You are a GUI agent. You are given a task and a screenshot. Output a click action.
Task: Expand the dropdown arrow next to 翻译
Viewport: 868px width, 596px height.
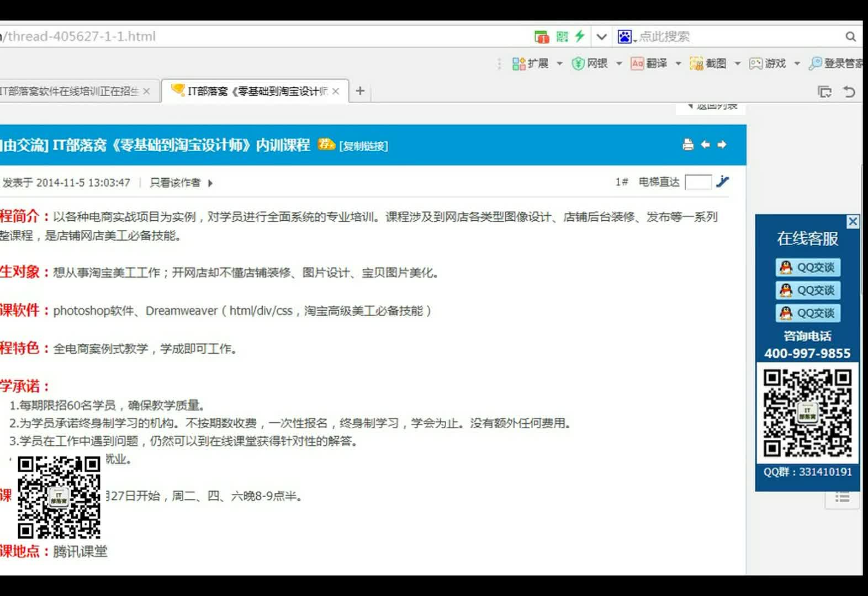[x=678, y=63]
